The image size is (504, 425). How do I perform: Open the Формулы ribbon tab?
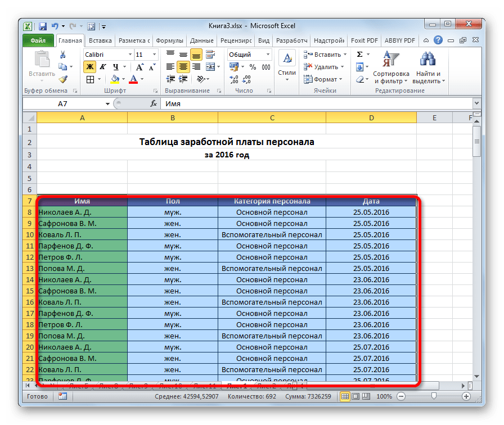[x=169, y=40]
